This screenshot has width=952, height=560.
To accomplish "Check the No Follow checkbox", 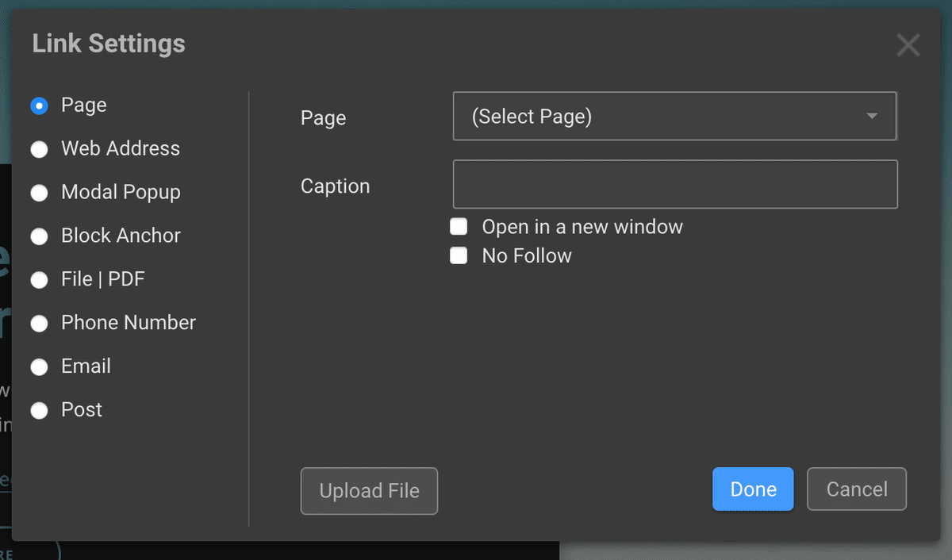I will pyautogui.click(x=459, y=256).
